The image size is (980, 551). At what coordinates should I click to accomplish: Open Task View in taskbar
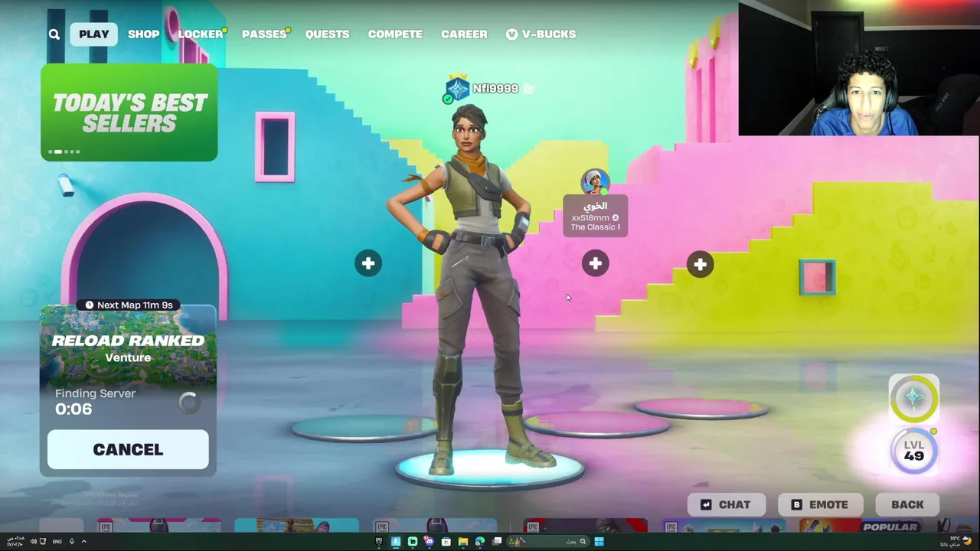[x=497, y=541]
